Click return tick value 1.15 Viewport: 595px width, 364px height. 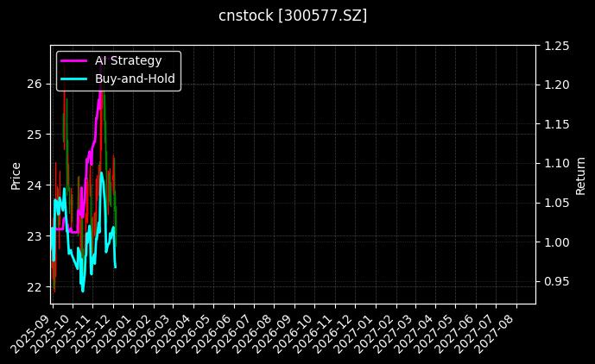click(557, 124)
